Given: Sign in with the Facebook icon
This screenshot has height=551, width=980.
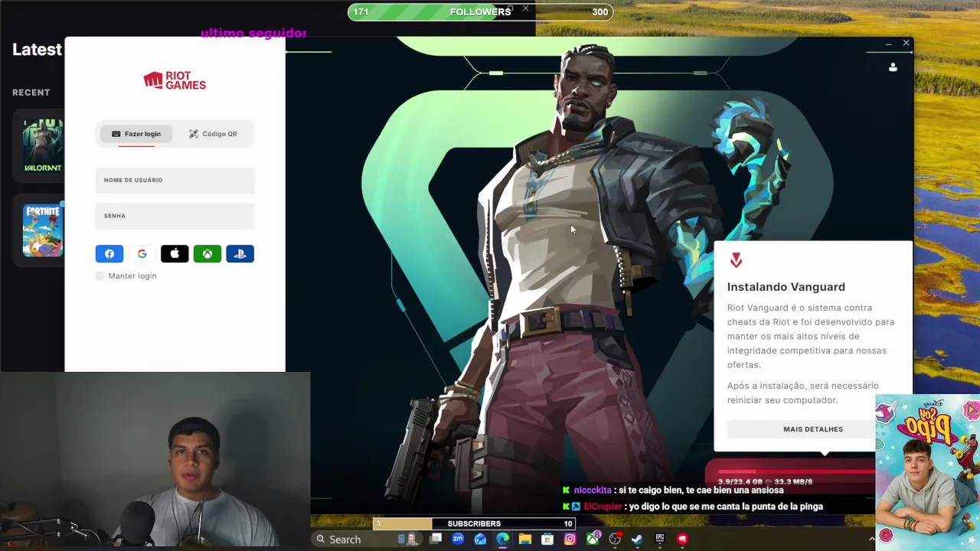Looking at the screenshot, I should [109, 254].
